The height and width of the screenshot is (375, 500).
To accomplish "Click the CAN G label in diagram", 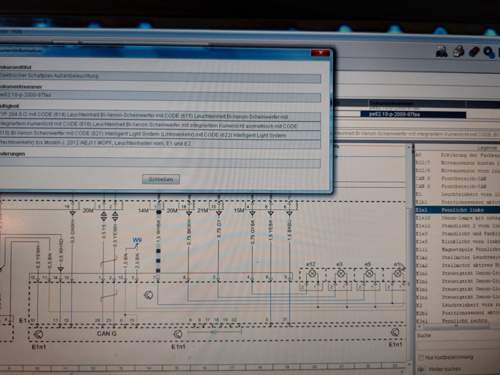I will click(107, 334).
